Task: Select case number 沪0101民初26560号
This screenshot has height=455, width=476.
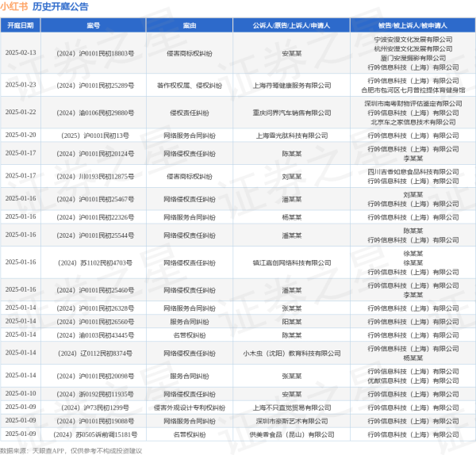Action: point(95,322)
